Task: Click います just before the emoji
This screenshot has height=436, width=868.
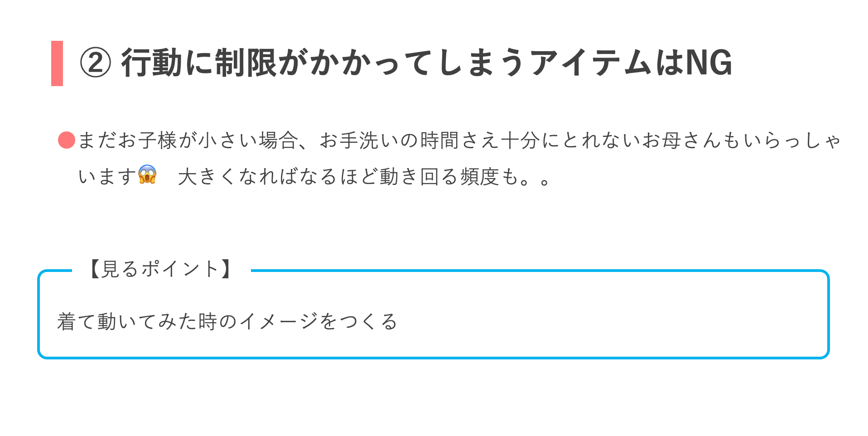Action: [x=107, y=176]
